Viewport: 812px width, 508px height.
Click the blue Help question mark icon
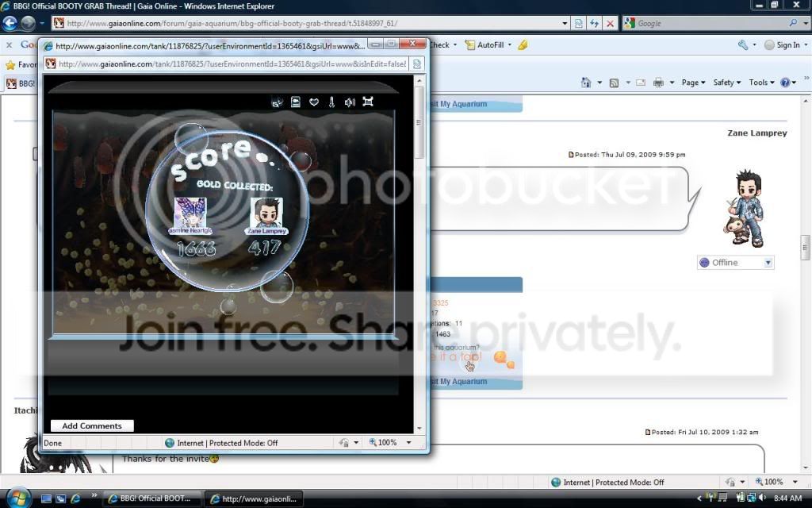[785, 83]
